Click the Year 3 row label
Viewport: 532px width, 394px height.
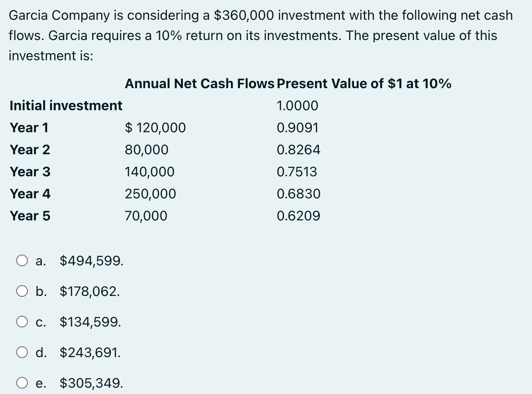coord(30,172)
